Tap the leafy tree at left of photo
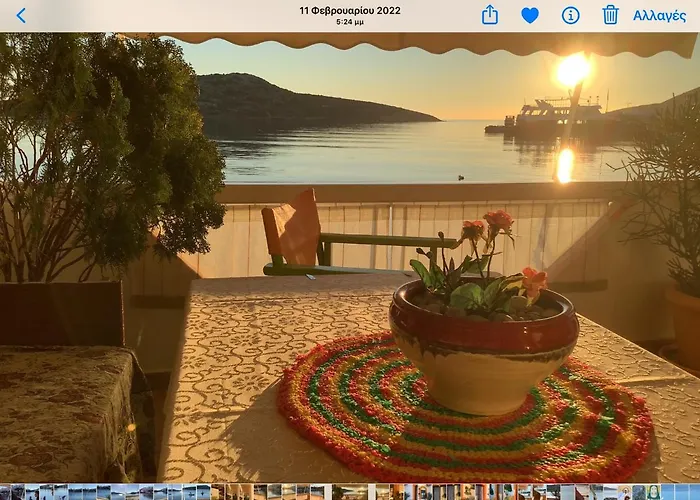 [110, 150]
